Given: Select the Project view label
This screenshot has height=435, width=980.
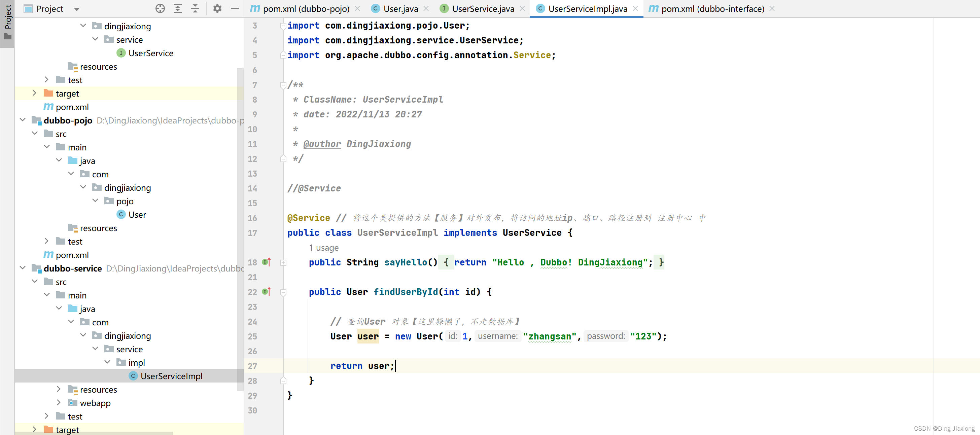Looking at the screenshot, I should coord(49,9).
